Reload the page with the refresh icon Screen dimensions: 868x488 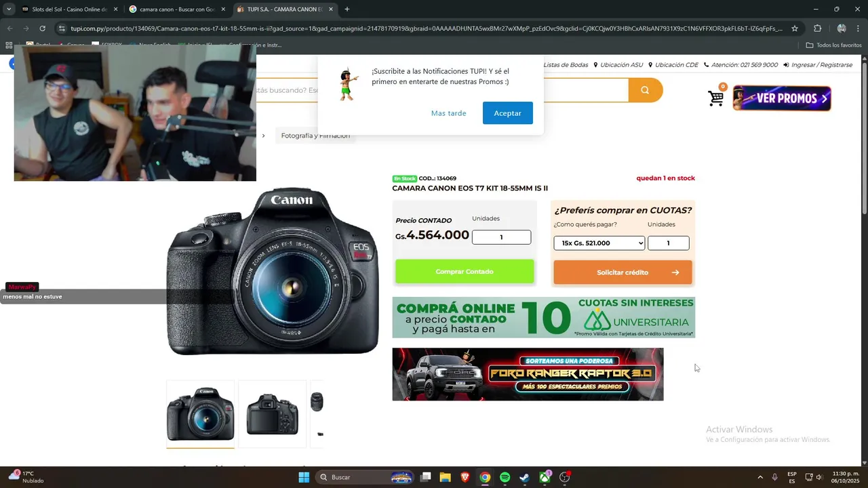pos(42,28)
